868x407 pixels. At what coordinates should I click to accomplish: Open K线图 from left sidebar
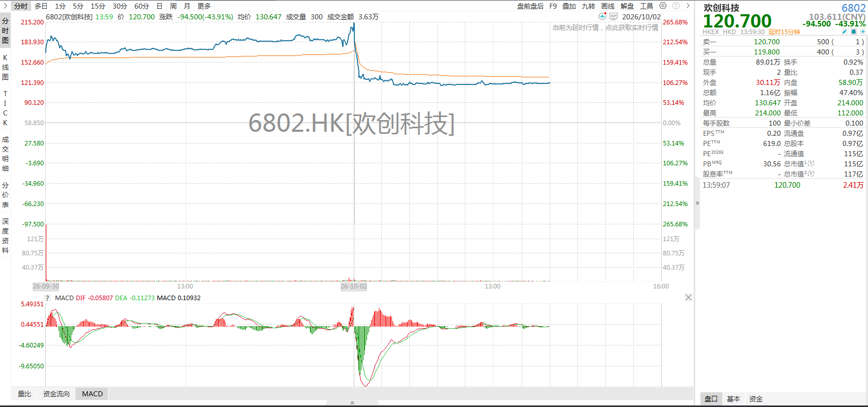coord(5,67)
